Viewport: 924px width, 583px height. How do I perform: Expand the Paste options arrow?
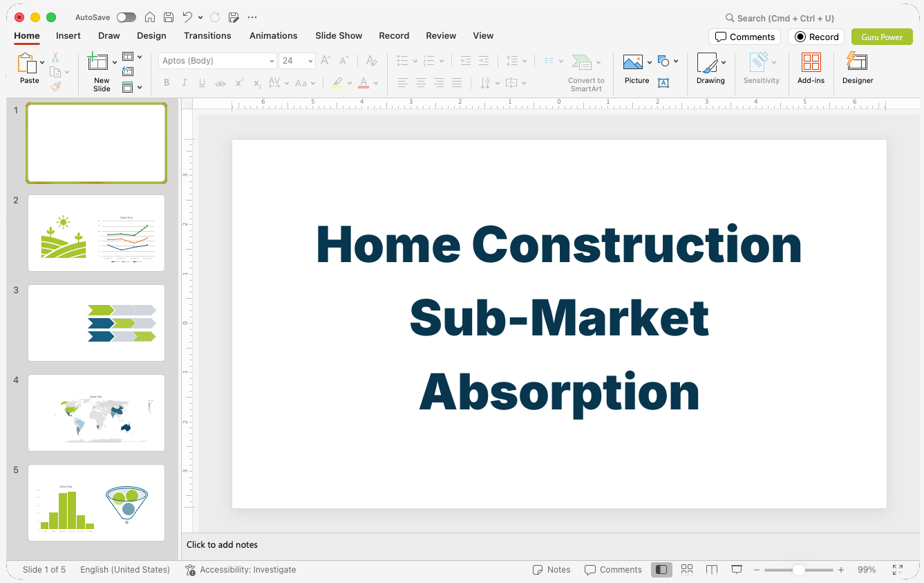pos(42,62)
